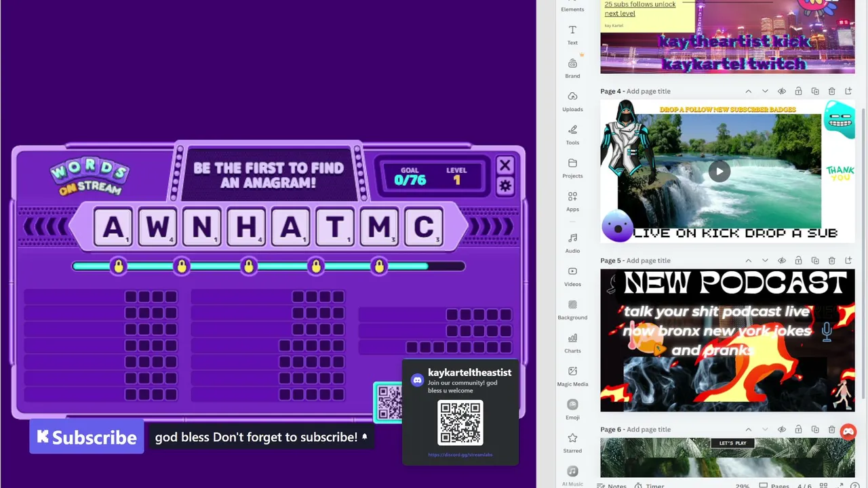Open the Emoji app
868x488 pixels.
572,409
